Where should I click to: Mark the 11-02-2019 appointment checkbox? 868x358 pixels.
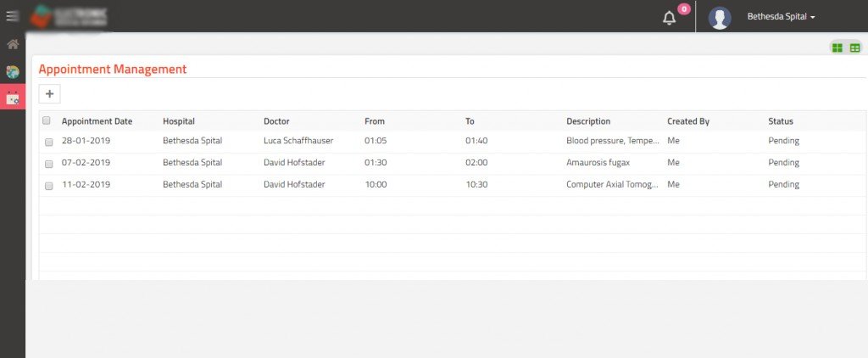(48, 185)
